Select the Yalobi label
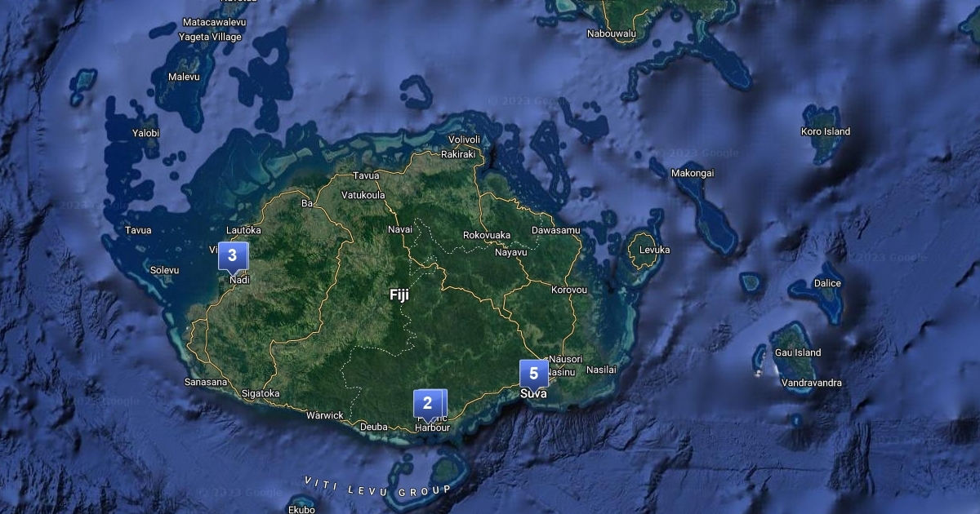 [x=146, y=133]
